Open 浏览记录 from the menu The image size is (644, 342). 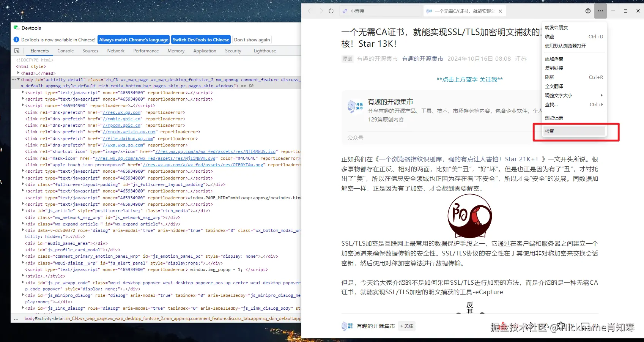coord(574,118)
